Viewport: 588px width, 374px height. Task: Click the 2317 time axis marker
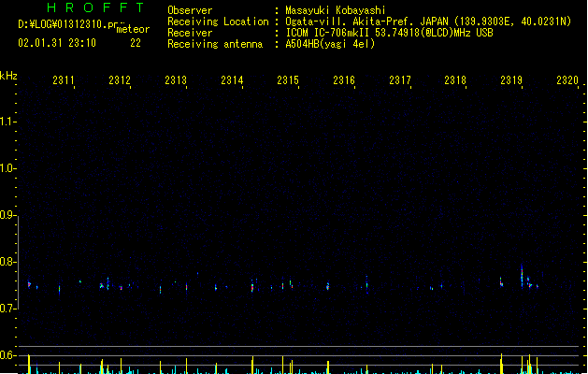pyautogui.click(x=400, y=80)
